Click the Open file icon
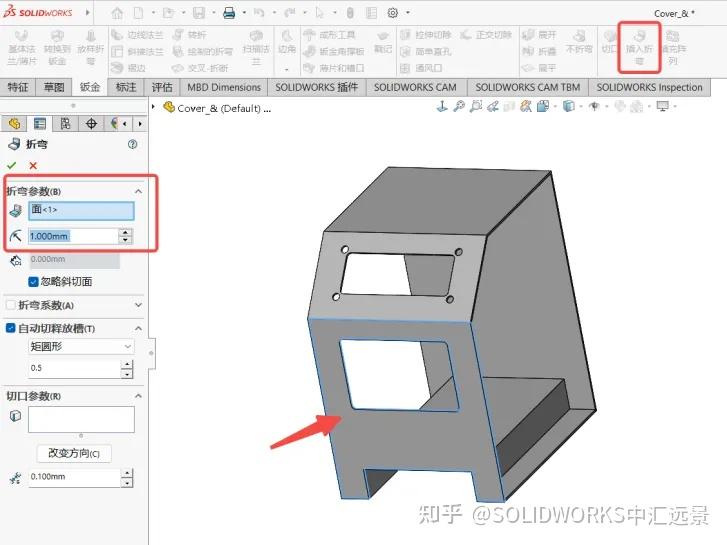 click(168, 13)
